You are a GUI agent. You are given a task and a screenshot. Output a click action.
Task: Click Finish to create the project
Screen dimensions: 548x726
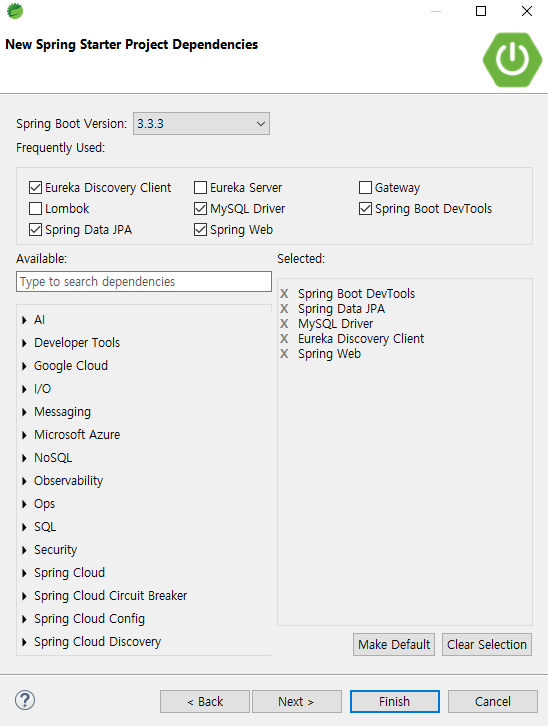(395, 701)
